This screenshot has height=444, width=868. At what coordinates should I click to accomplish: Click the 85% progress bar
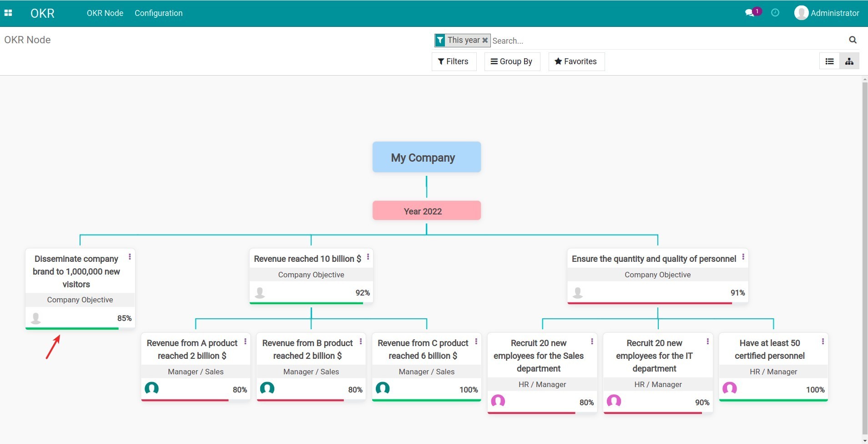(x=72, y=328)
